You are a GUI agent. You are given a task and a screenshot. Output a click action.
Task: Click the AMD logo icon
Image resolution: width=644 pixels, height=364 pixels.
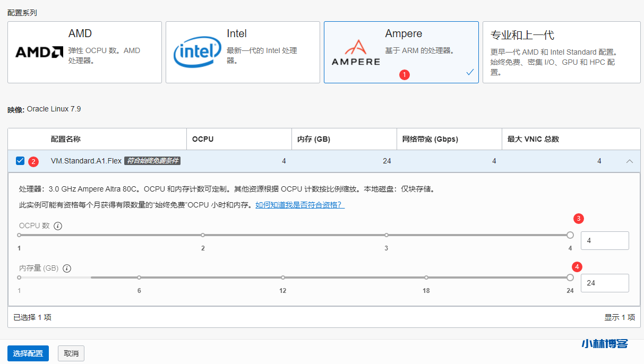point(39,52)
